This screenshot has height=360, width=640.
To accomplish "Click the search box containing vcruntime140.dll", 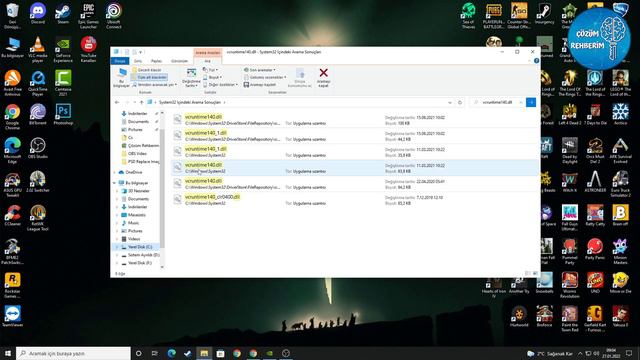I will click(498, 102).
